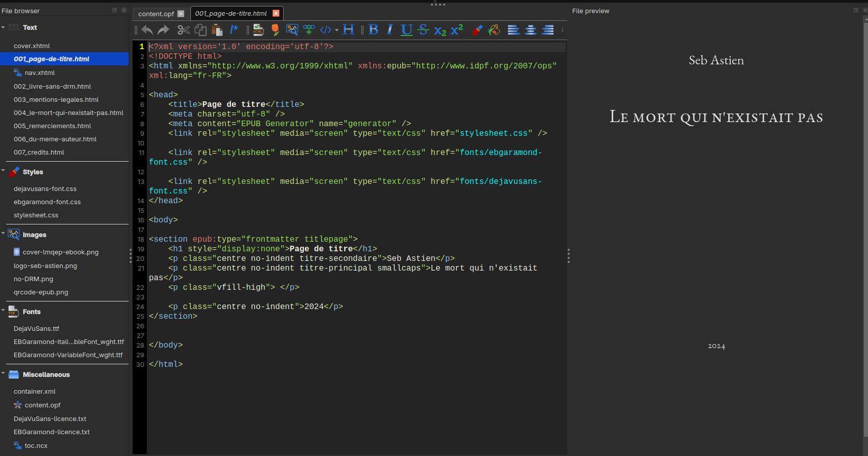This screenshot has width=868, height=456.
Task: Click the Undo arrow in the toolbar
Action: [147, 30]
